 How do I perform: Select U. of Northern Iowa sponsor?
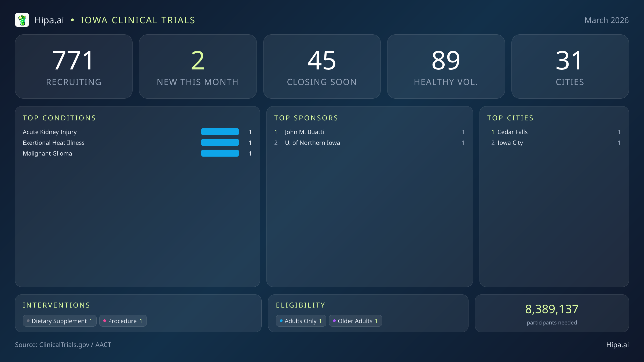[x=312, y=143]
